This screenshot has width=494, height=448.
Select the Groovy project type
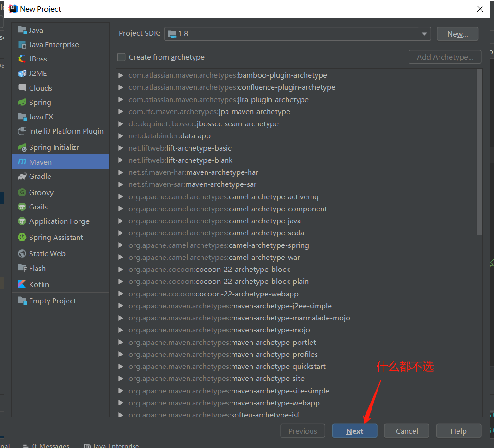[x=41, y=192]
